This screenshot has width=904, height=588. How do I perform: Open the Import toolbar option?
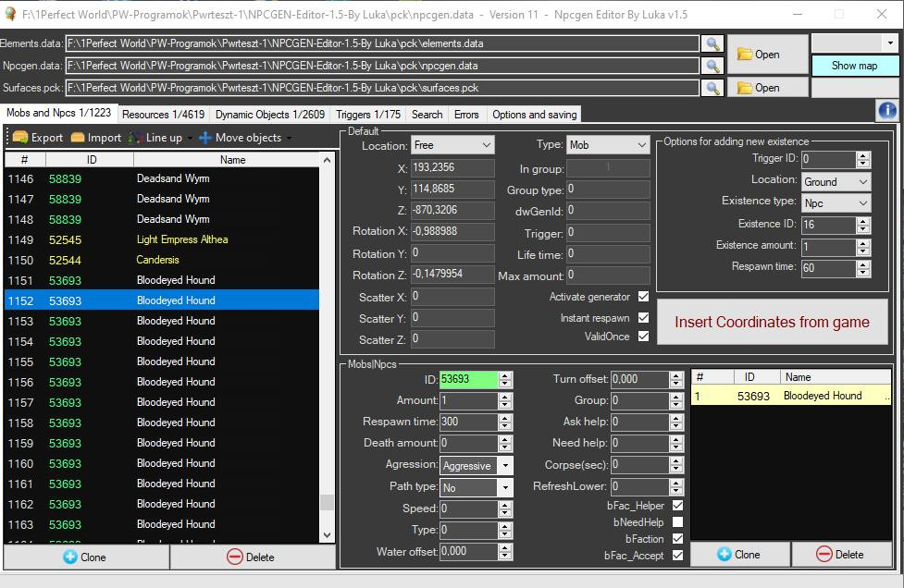[95, 138]
